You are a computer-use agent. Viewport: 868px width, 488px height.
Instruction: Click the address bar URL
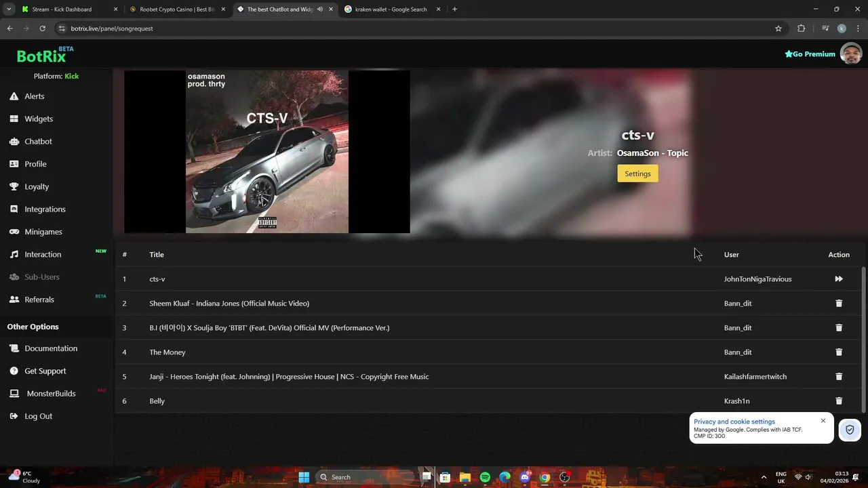click(112, 28)
